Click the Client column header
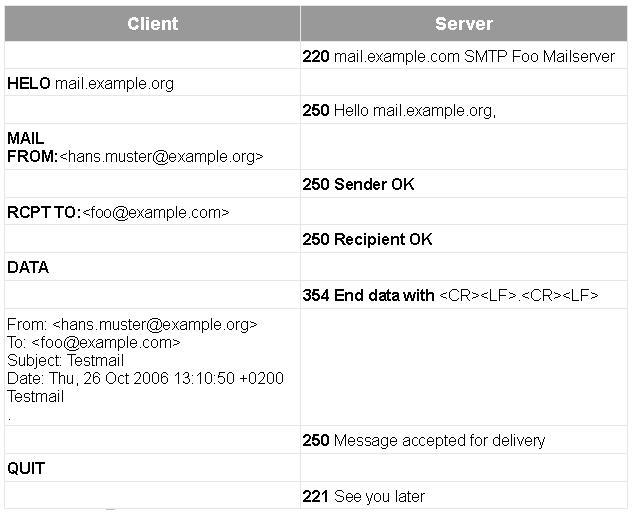633x512 pixels. 152,23
